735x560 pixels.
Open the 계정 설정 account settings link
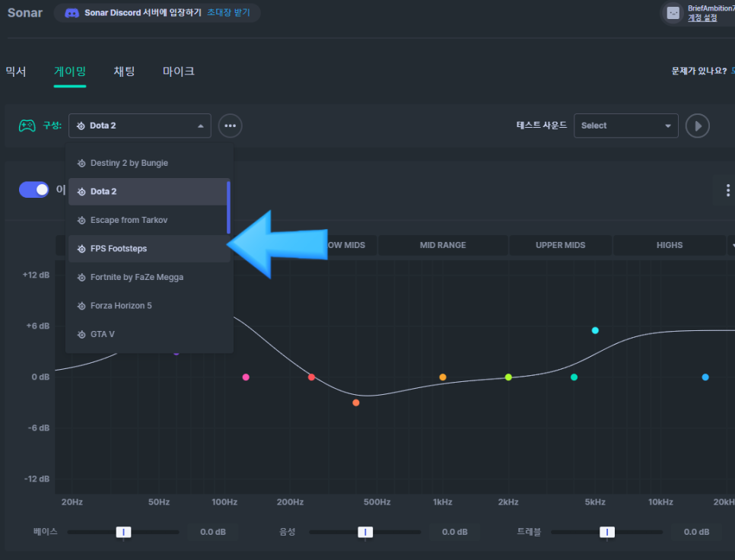point(702,17)
